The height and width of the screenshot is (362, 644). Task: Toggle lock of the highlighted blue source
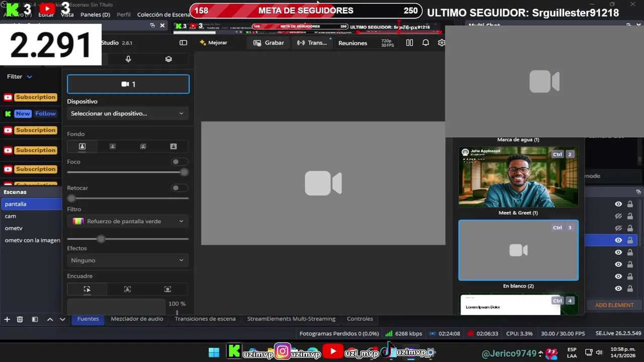[x=630, y=240]
